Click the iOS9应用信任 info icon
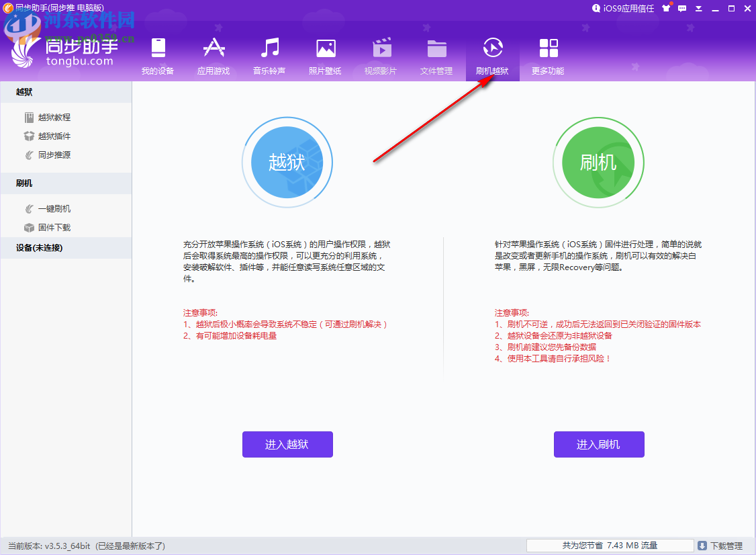Viewport: 756px width, 555px height. (596, 9)
